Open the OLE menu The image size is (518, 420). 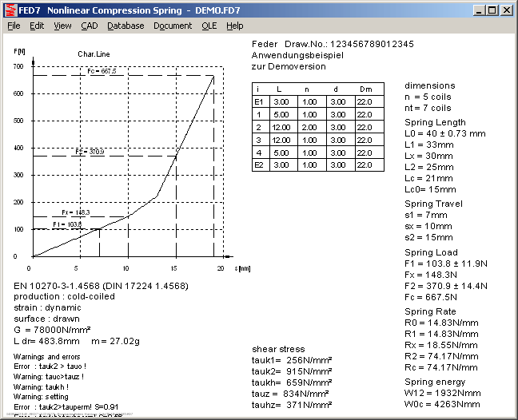(209, 26)
